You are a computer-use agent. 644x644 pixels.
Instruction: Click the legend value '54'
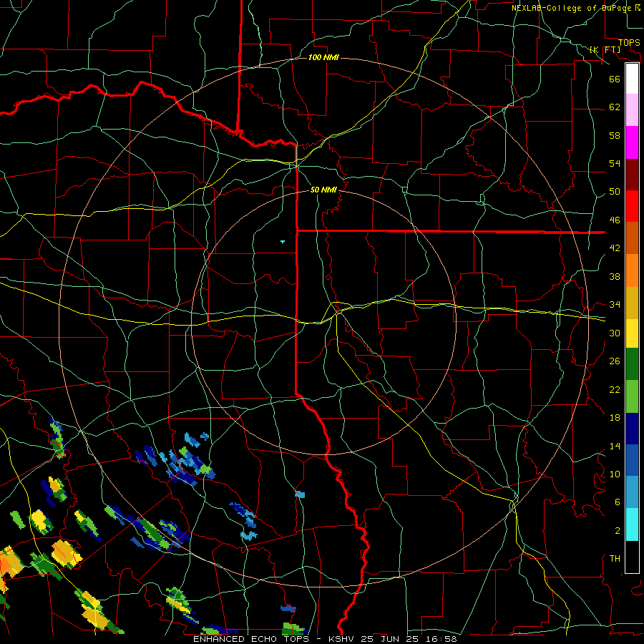pos(615,163)
